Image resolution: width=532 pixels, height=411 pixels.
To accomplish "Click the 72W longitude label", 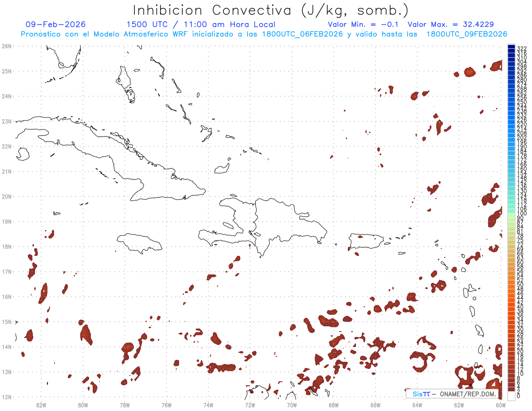I will click(250, 404).
